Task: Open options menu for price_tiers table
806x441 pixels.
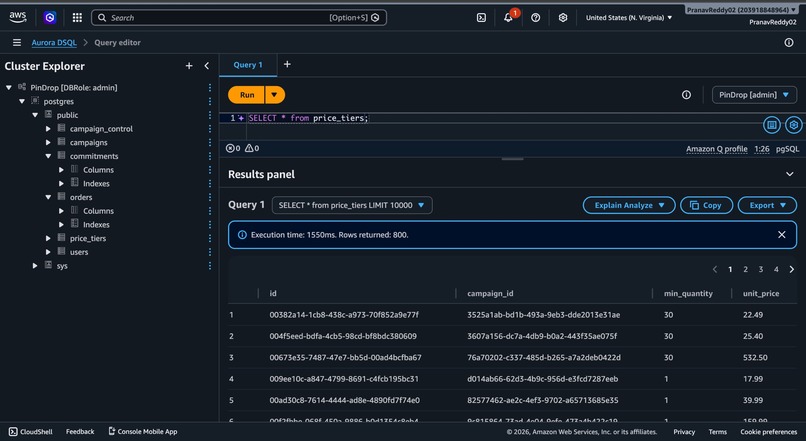Action: 210,238
